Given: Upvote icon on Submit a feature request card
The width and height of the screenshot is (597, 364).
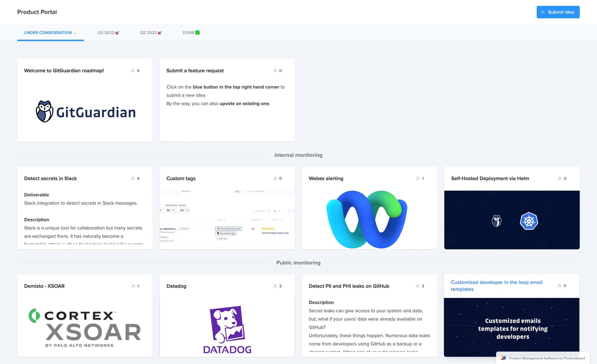Looking at the screenshot, I should [x=275, y=71].
